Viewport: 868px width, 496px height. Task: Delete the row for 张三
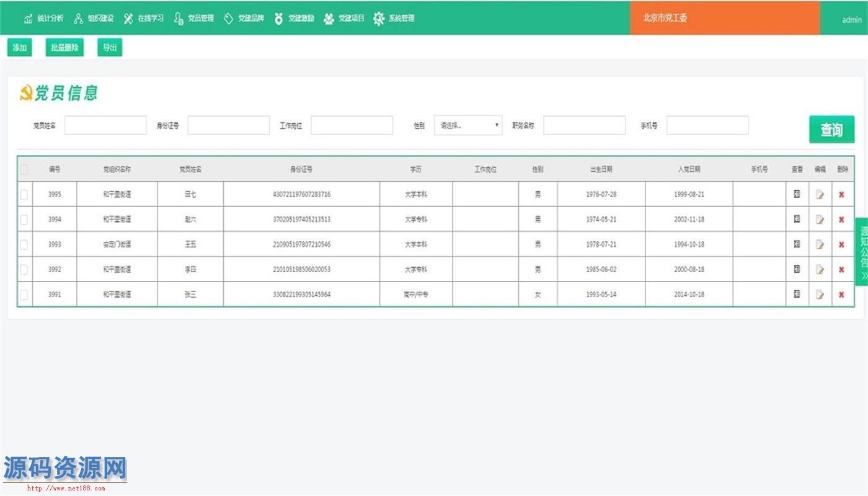click(841, 294)
